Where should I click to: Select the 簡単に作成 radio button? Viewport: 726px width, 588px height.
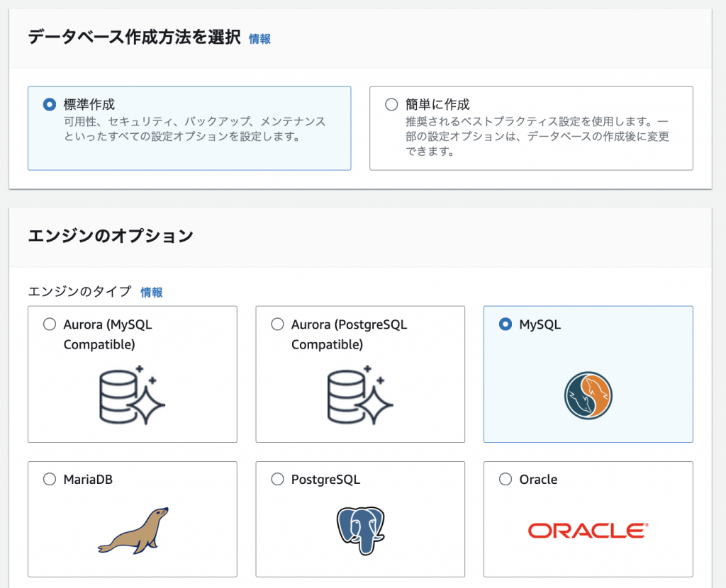tap(390, 103)
